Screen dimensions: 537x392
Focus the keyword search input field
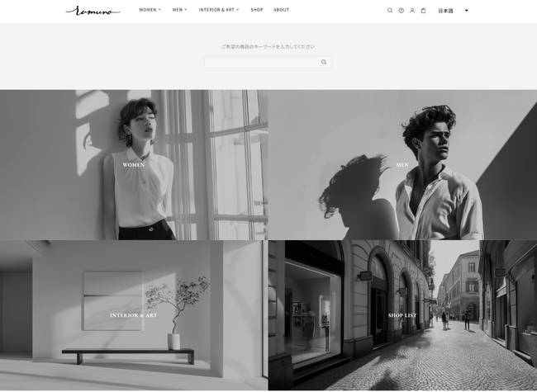[x=268, y=62]
